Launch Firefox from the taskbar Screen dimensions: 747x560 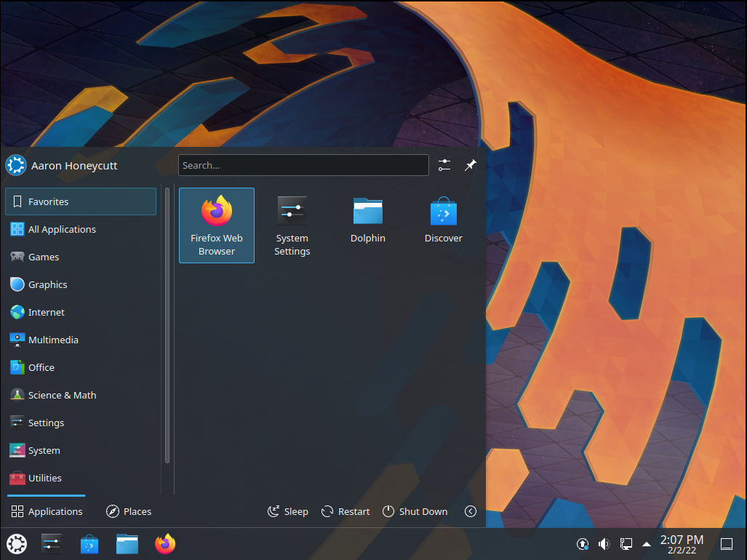[165, 544]
